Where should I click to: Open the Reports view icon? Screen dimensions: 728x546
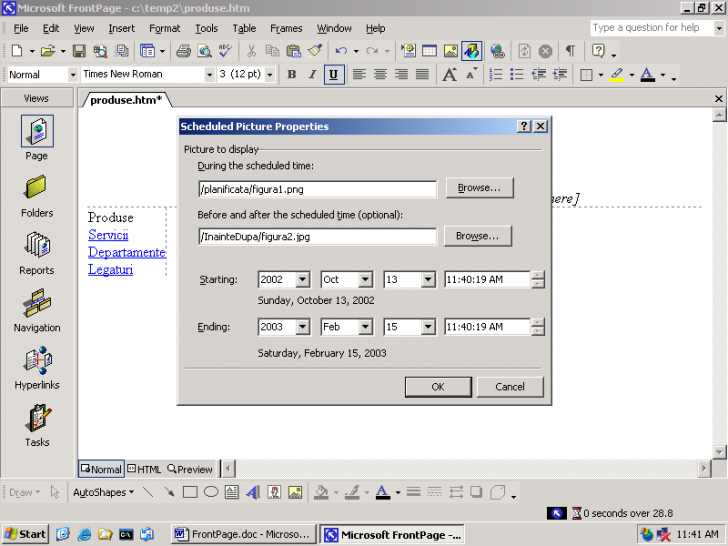coord(36,245)
